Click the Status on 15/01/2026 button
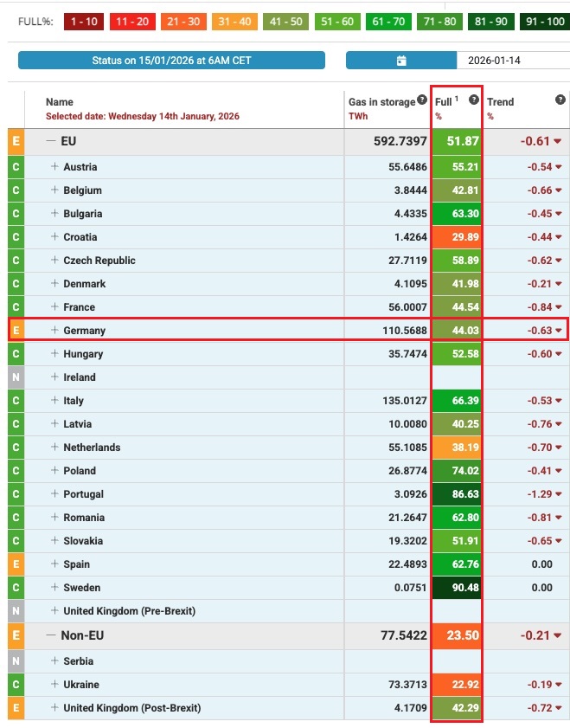570x728 pixels. 171,61
